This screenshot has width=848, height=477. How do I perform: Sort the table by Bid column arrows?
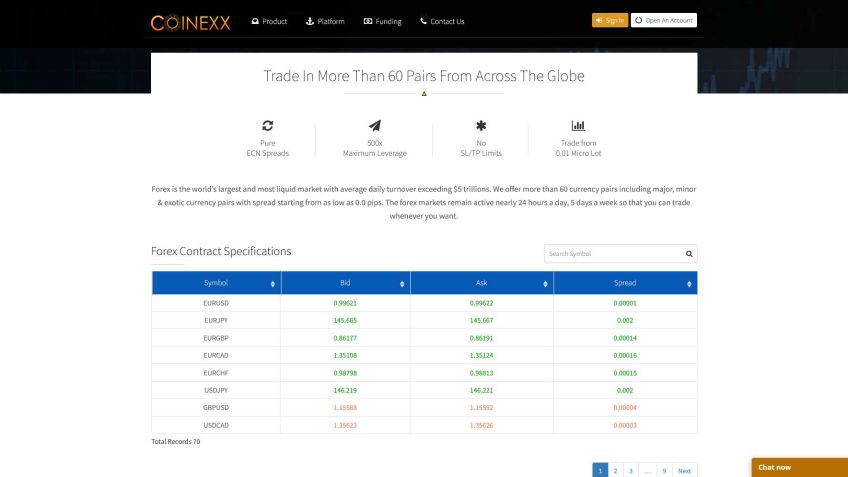tap(402, 284)
